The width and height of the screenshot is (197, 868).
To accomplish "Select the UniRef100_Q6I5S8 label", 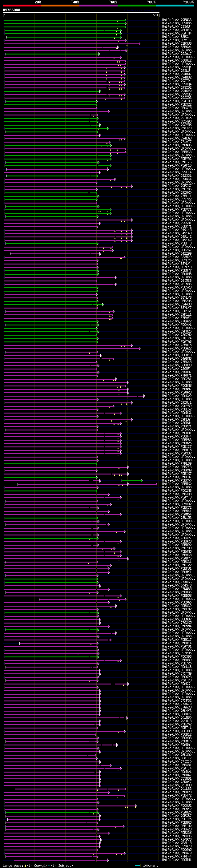I will point(177,280).
